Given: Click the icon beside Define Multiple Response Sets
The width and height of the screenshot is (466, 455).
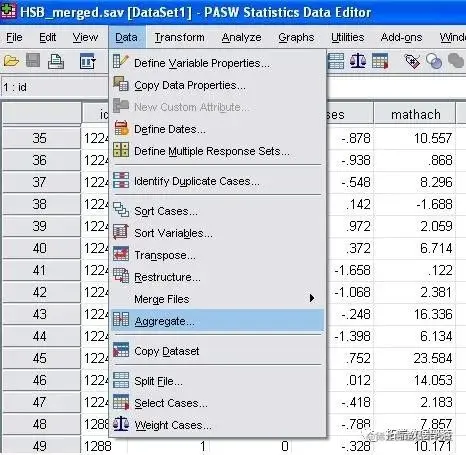Looking at the screenshot, I should [121, 150].
